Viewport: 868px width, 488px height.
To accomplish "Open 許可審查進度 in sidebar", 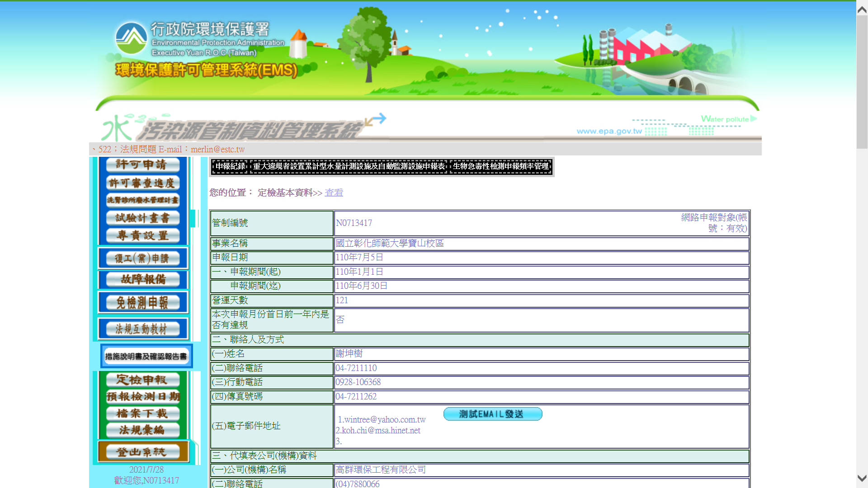I will (x=143, y=183).
